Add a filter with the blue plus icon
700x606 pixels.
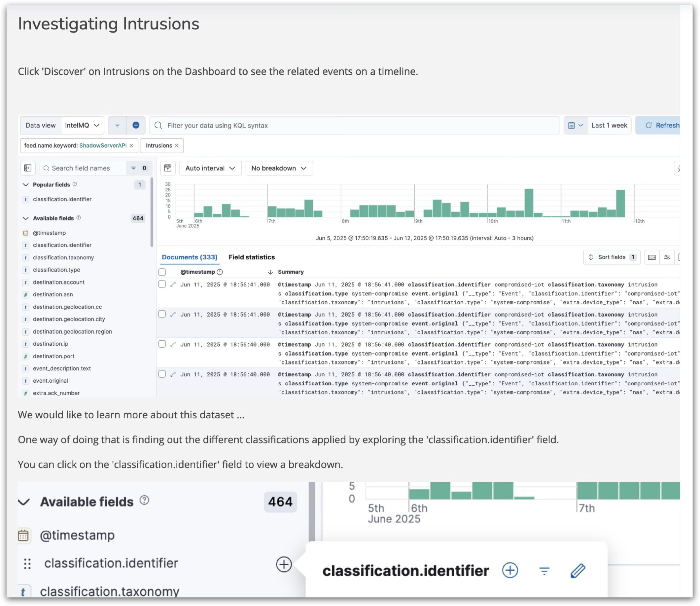coord(136,126)
